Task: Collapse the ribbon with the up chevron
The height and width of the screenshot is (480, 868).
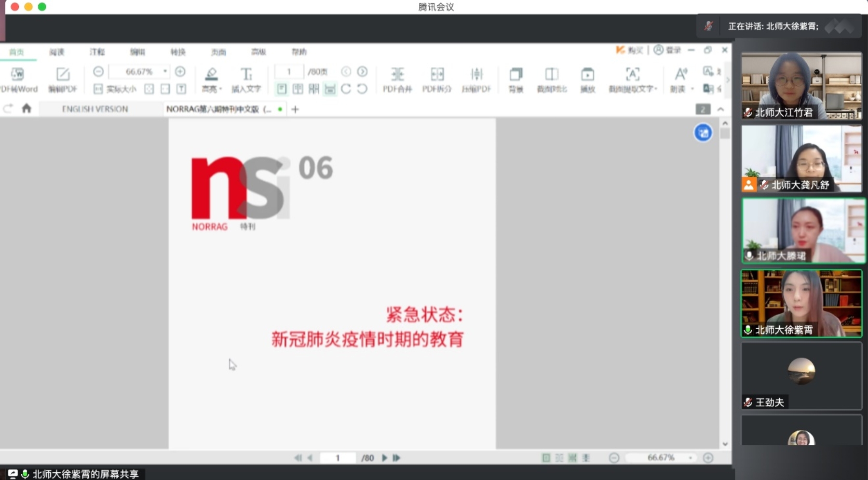Action: click(x=721, y=109)
